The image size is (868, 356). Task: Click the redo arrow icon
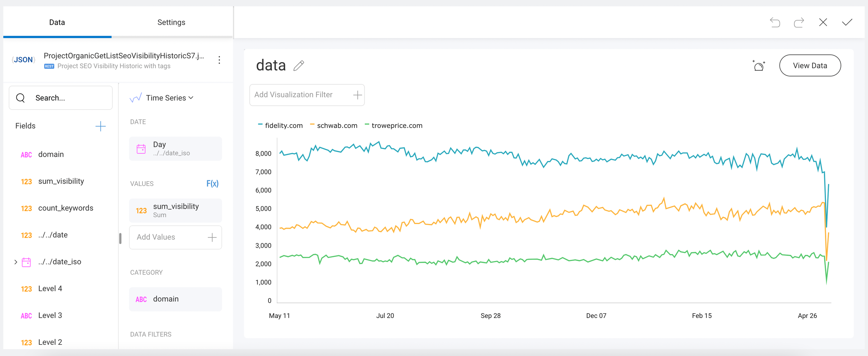point(799,22)
